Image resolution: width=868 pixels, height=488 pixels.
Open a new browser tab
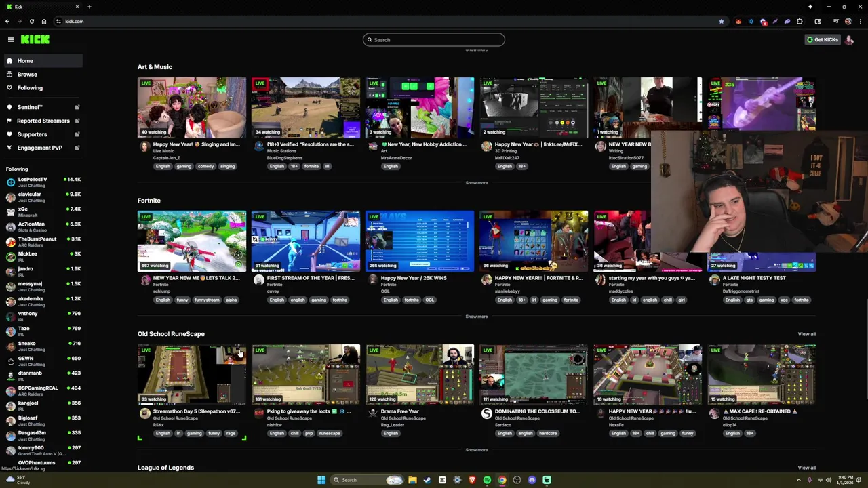tap(89, 7)
